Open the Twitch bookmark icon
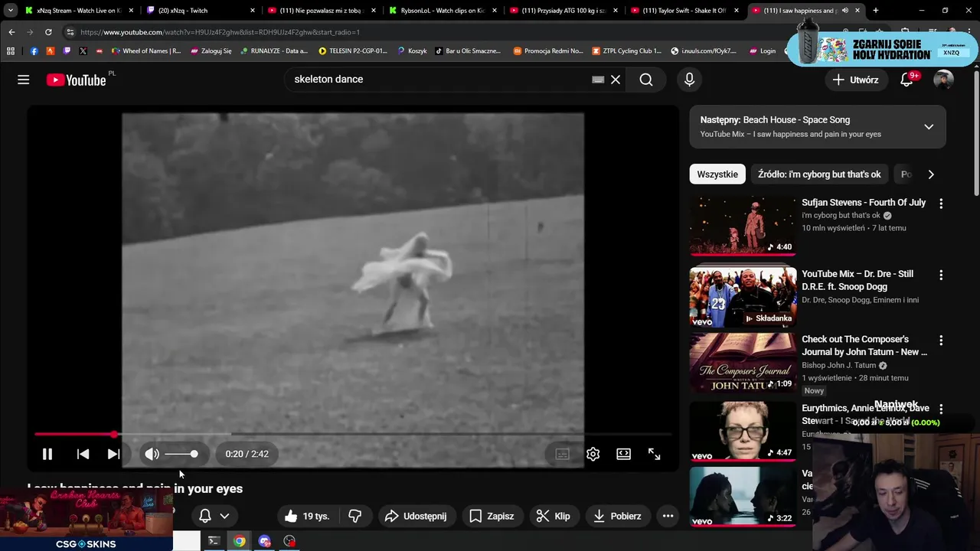Image resolution: width=980 pixels, height=551 pixels. [x=67, y=51]
